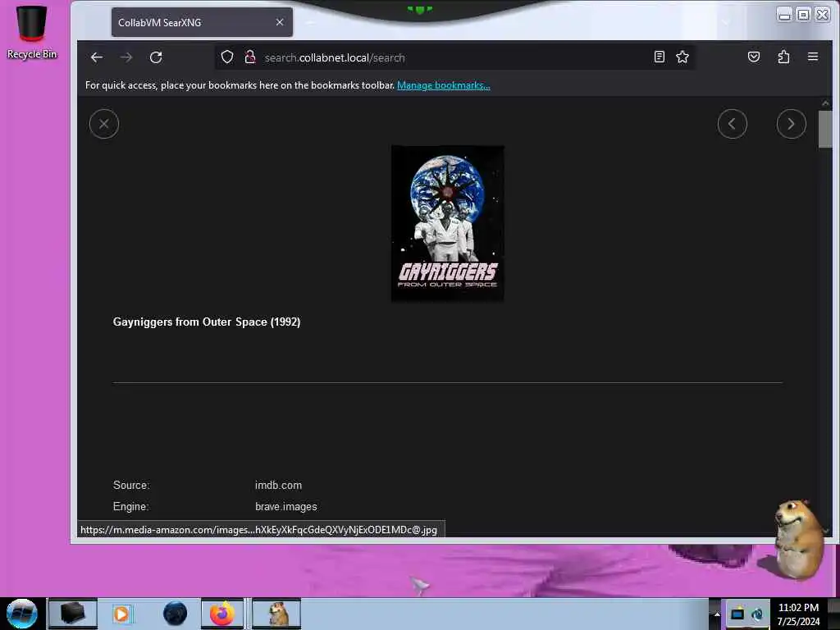Close the image detail view
This screenshot has width=840, height=630.
pos(104,124)
